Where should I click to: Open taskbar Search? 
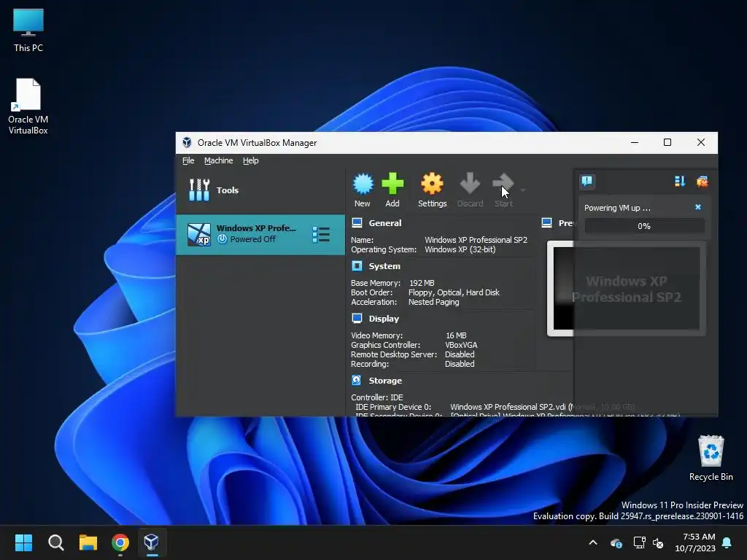click(55, 542)
